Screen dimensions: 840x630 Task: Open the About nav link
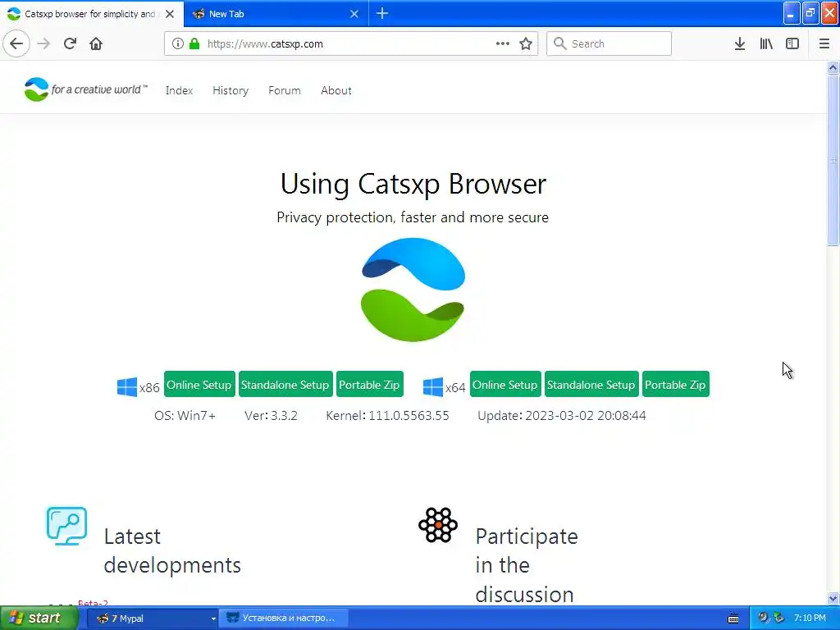336,90
